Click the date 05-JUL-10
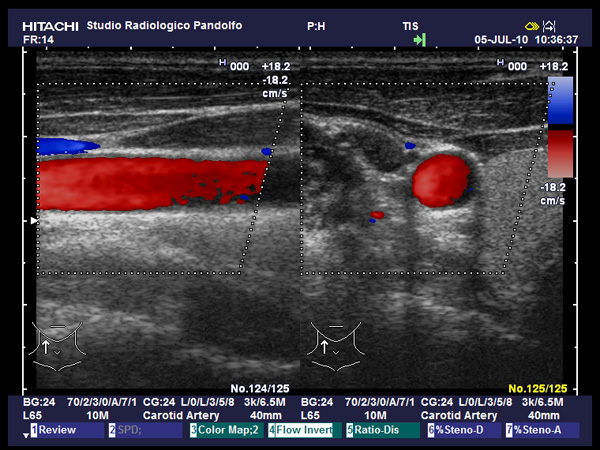 (x=501, y=40)
